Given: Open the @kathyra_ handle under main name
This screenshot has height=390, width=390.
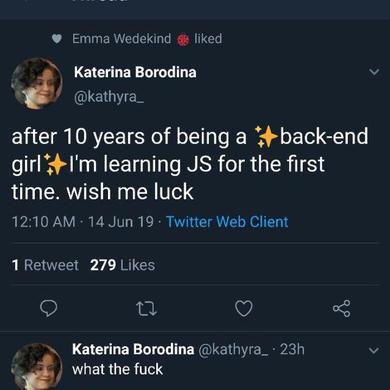Looking at the screenshot, I should (x=109, y=97).
